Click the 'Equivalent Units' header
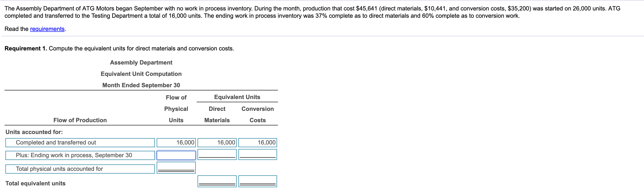This screenshot has width=644, height=194. coord(237,97)
